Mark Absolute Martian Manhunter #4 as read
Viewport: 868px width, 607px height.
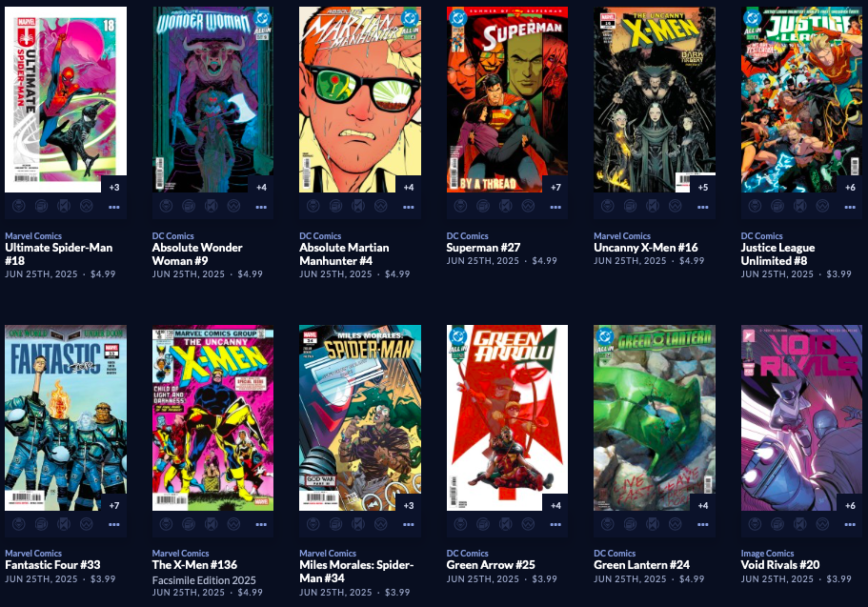(x=358, y=207)
